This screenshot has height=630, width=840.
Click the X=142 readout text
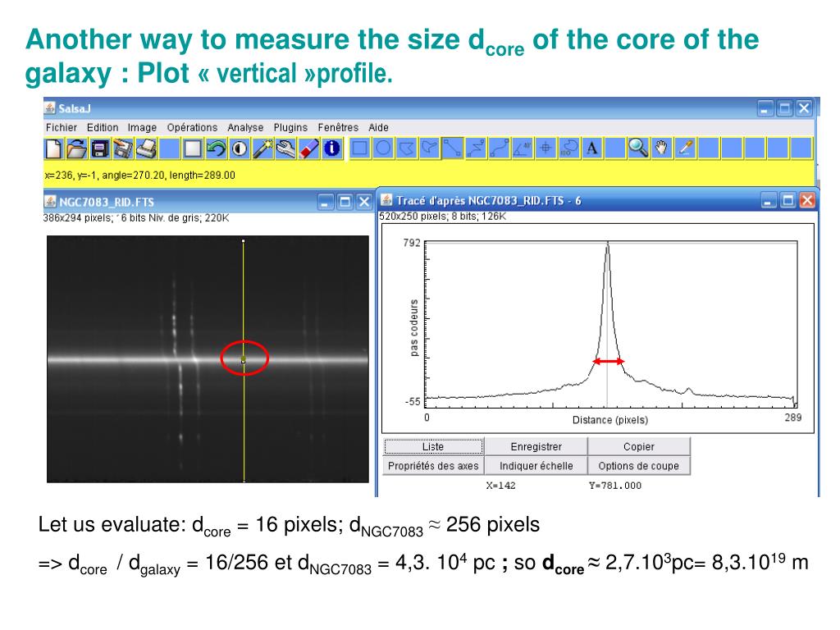pyautogui.click(x=501, y=486)
